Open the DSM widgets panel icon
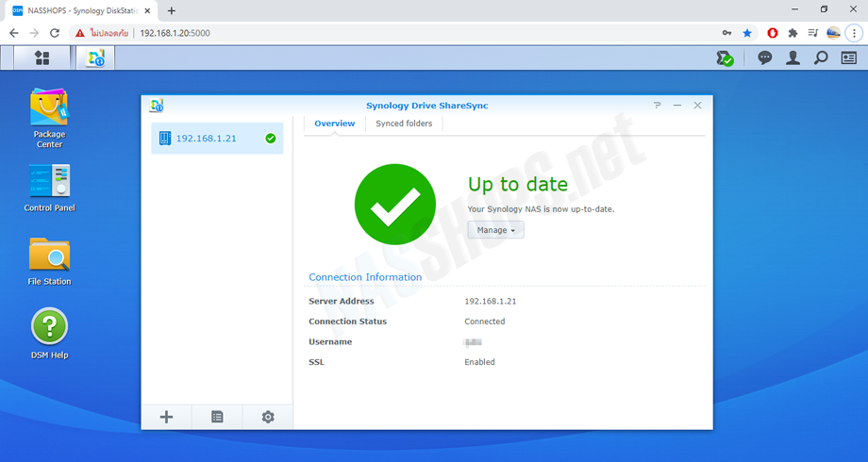Viewport: 868px width, 462px height. pyautogui.click(x=848, y=58)
